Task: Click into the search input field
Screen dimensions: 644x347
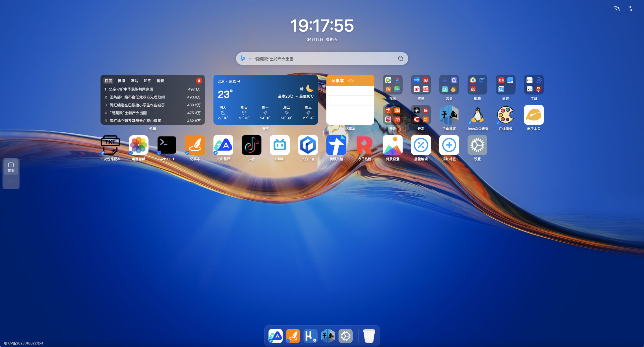Action: (322, 59)
